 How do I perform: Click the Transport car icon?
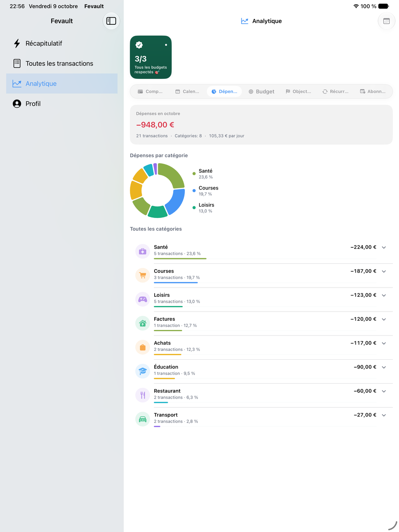(x=142, y=419)
